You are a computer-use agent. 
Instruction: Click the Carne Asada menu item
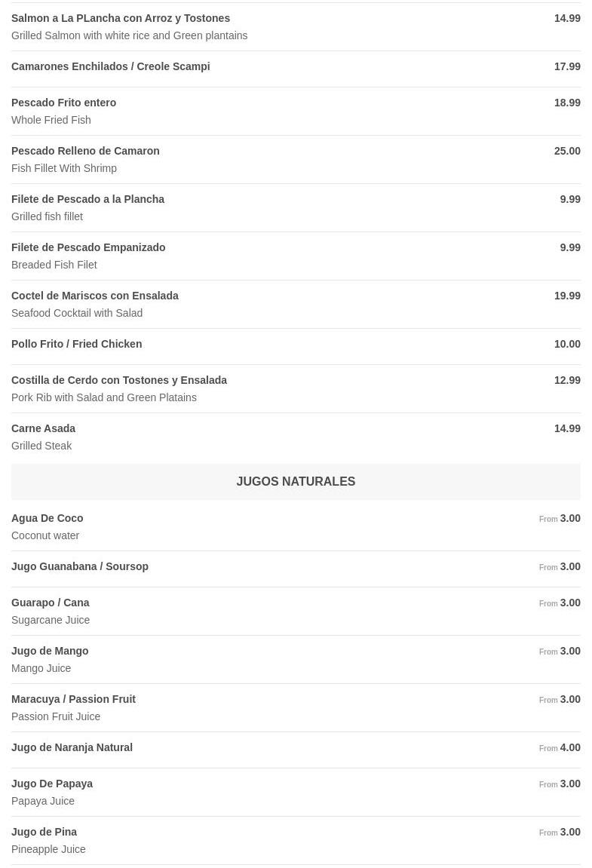(x=43, y=428)
